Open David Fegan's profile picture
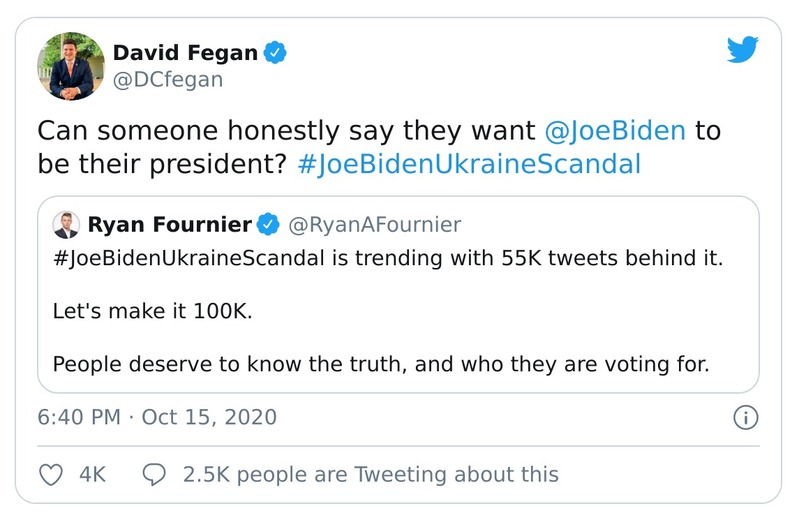This screenshot has height=520, width=799. coord(71,66)
